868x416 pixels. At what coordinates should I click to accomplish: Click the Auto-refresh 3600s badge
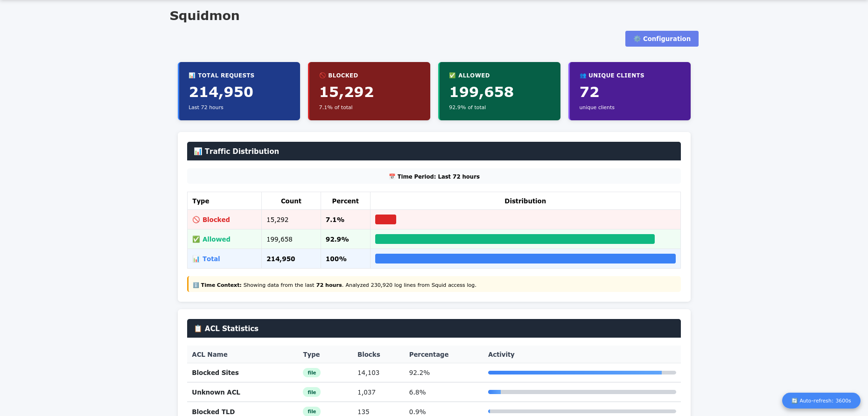(821, 401)
